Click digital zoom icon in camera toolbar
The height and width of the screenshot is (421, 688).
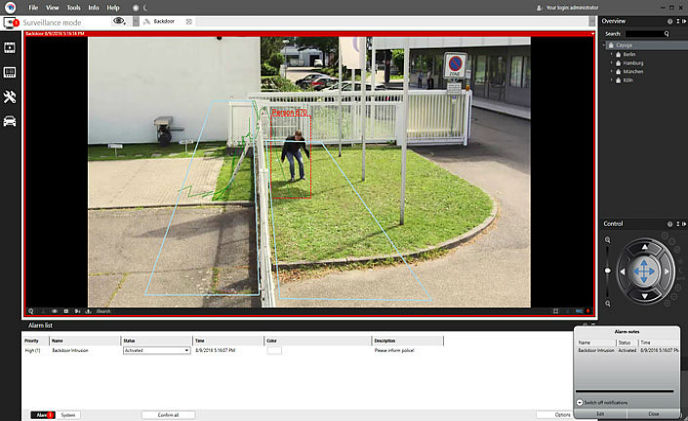coord(31,311)
